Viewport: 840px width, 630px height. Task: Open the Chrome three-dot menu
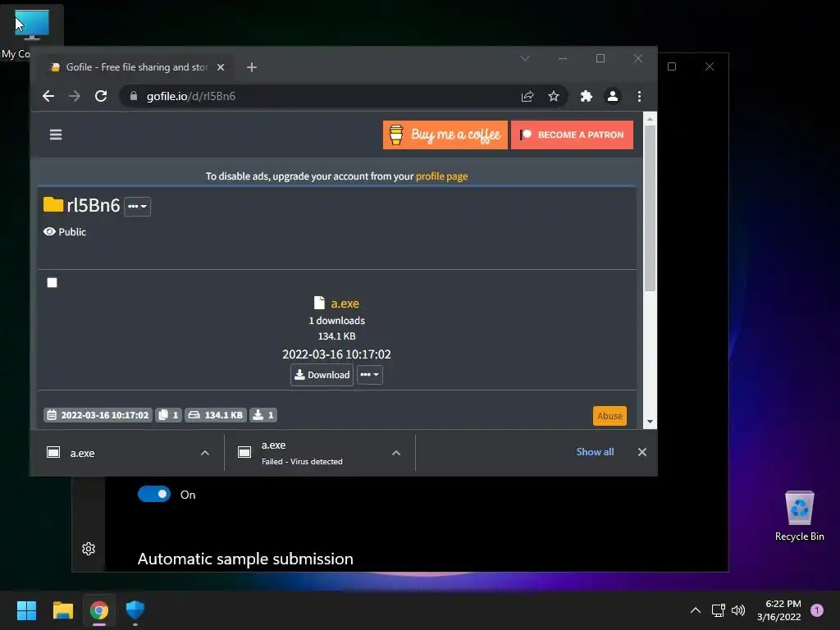(639, 97)
